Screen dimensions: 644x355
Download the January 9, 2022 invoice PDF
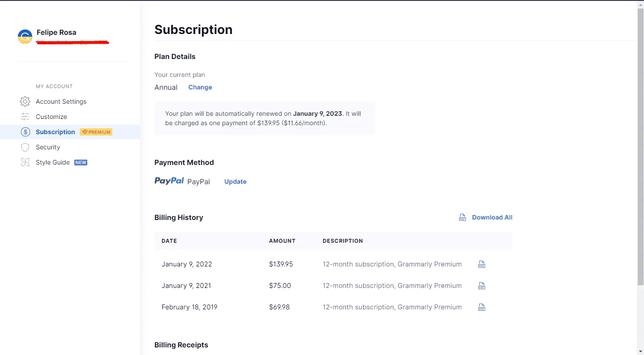(x=482, y=264)
